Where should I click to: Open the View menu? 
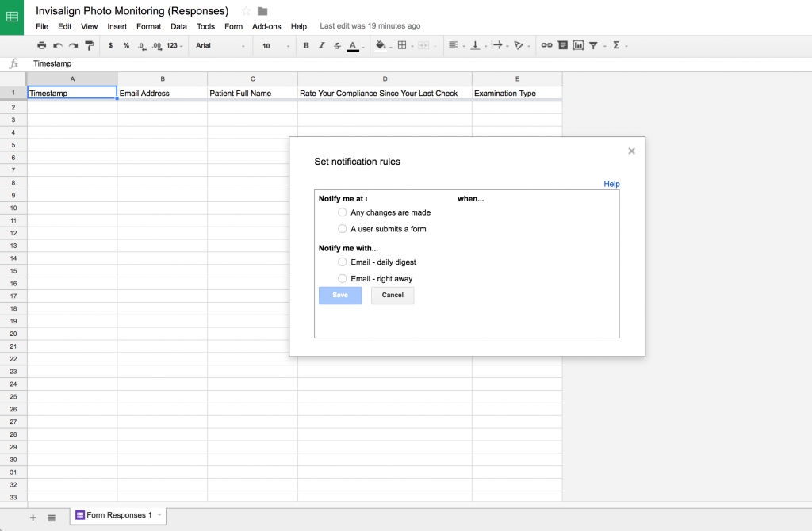tap(89, 26)
